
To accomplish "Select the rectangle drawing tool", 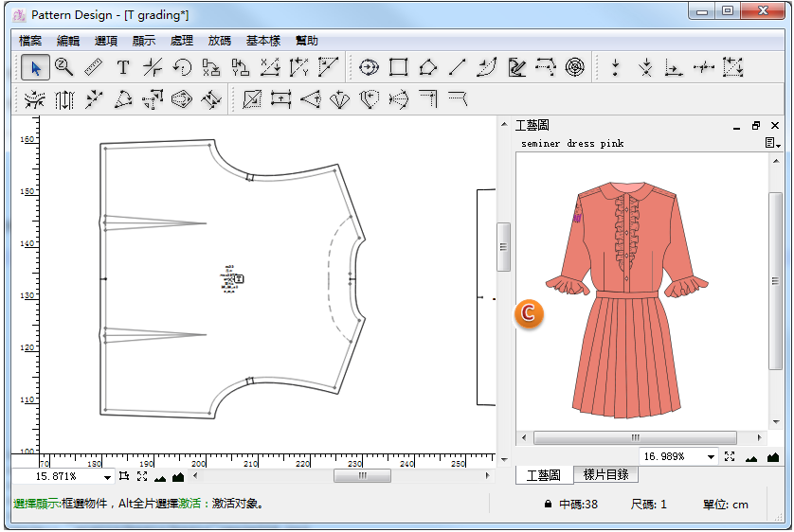I will 398,67.
